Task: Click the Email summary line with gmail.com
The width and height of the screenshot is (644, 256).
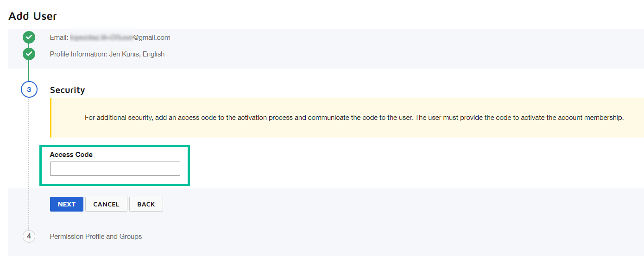Action: pos(110,37)
